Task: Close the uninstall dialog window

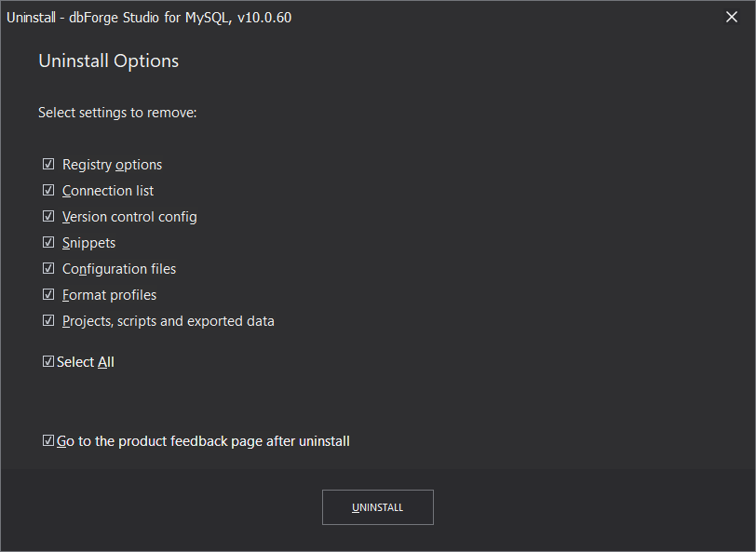Action: [732, 18]
